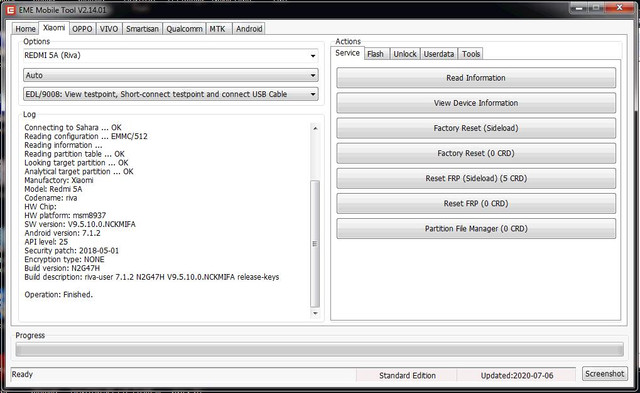Viewport: 640px width, 393px height.
Task: Close the EME Mobile Tool window
Action: tap(619, 7)
